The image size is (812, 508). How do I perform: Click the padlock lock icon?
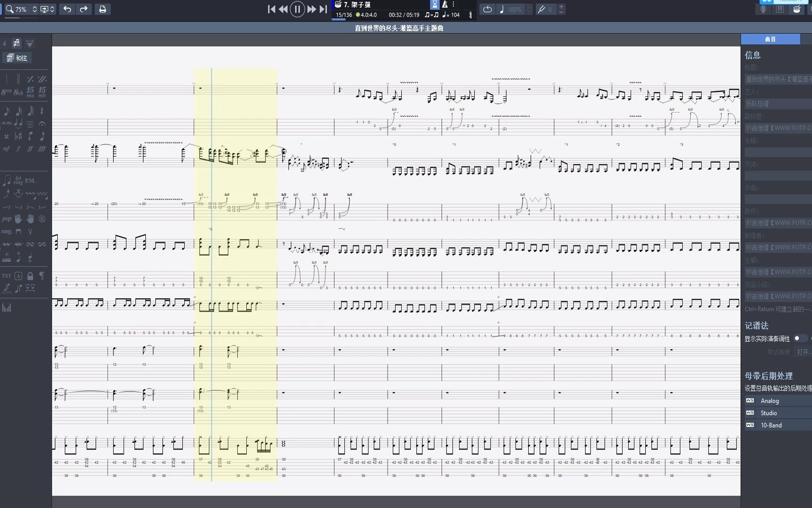tap(30, 276)
